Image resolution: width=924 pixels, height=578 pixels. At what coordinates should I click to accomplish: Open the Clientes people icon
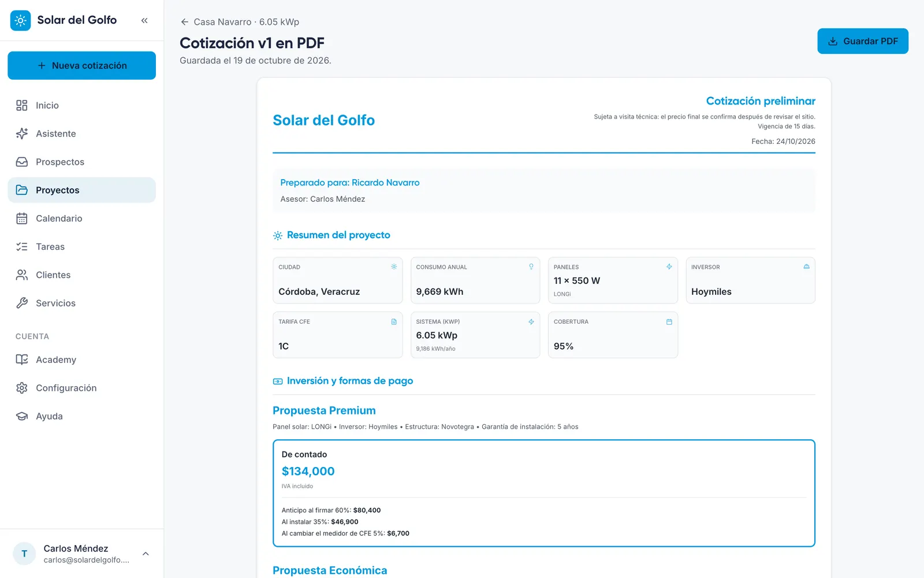pyautogui.click(x=22, y=275)
